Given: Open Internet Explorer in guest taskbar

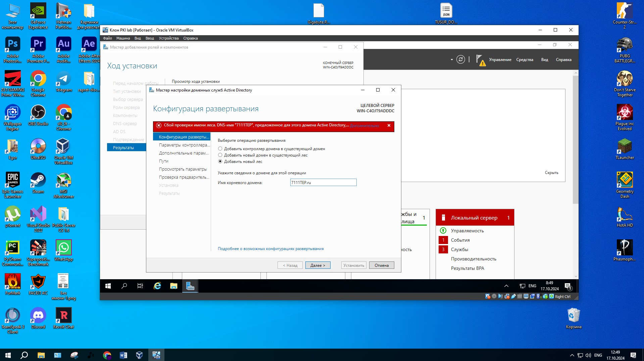Looking at the screenshot, I should (x=157, y=286).
